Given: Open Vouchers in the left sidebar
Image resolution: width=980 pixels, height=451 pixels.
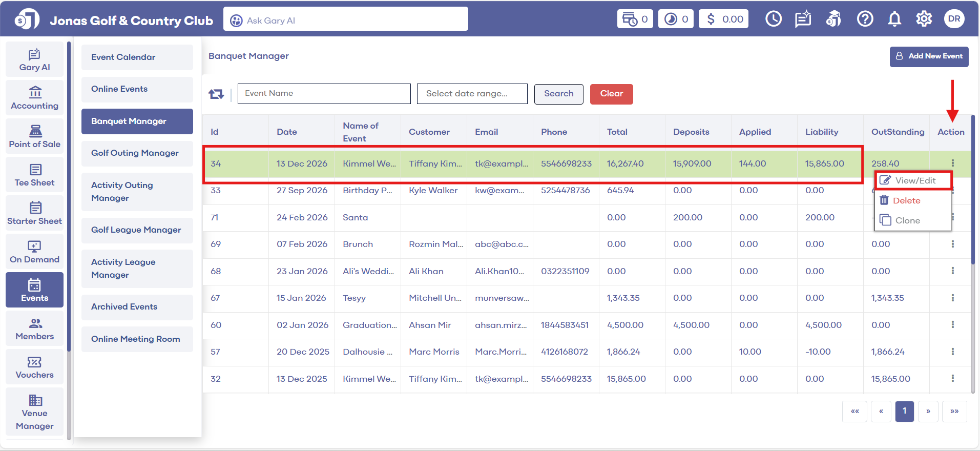Looking at the screenshot, I should (34, 367).
